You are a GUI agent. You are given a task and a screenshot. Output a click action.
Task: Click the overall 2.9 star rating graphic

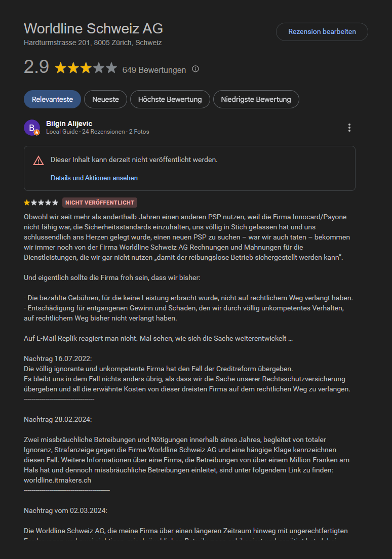86,68
